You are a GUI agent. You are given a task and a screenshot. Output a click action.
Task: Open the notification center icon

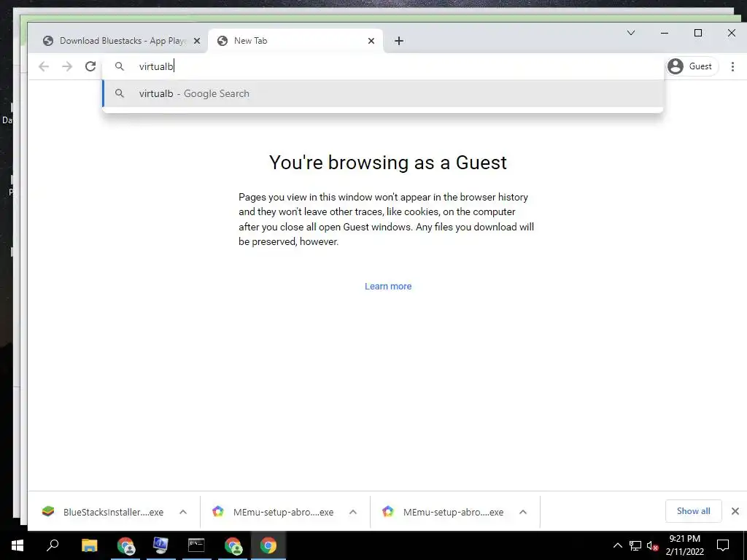(723, 545)
